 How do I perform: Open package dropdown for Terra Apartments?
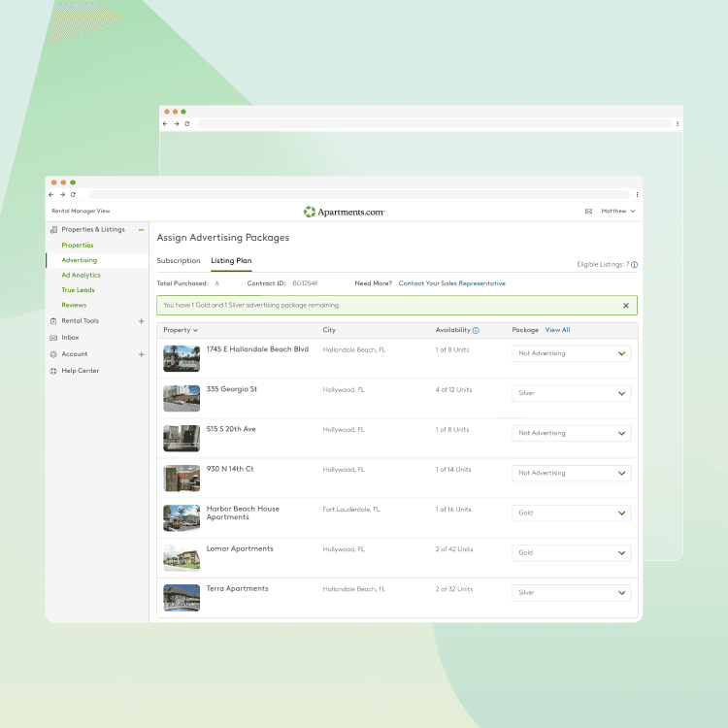(x=571, y=593)
